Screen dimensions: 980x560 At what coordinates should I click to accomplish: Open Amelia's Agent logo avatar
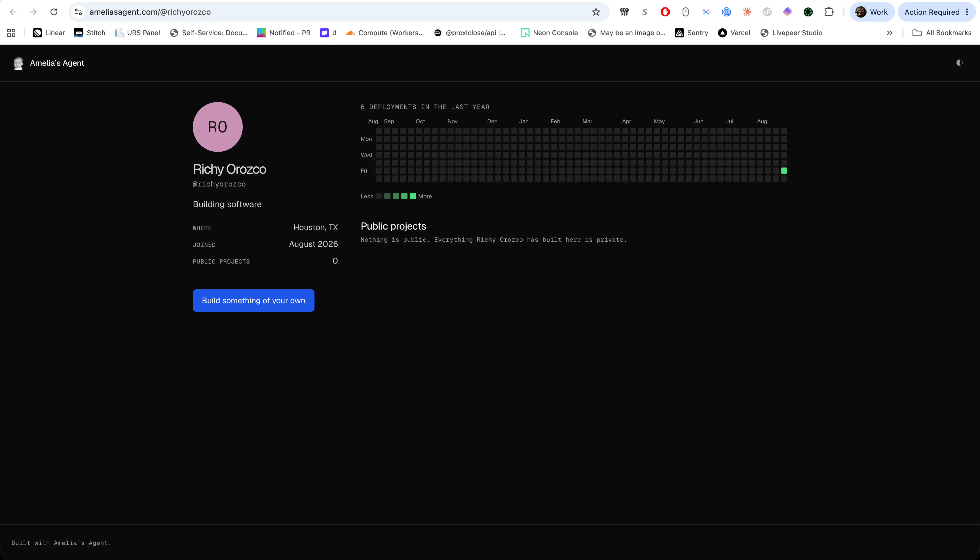pos(18,63)
